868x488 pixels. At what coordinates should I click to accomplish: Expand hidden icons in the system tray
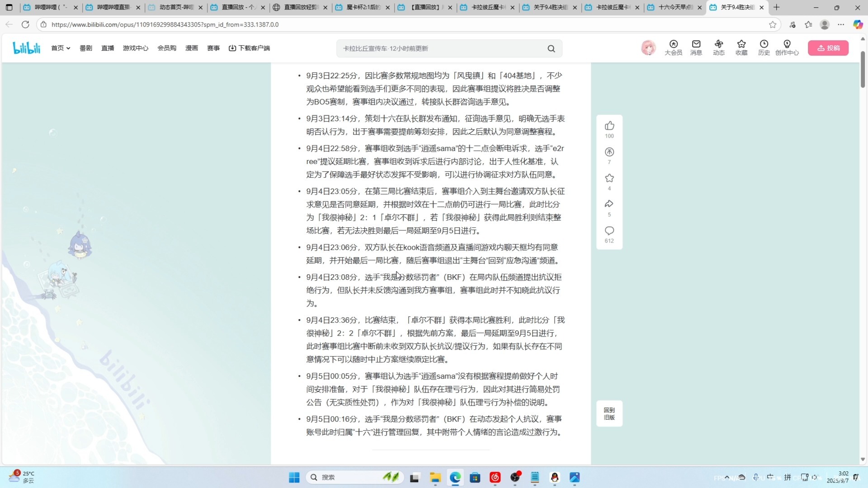pyautogui.click(x=726, y=477)
